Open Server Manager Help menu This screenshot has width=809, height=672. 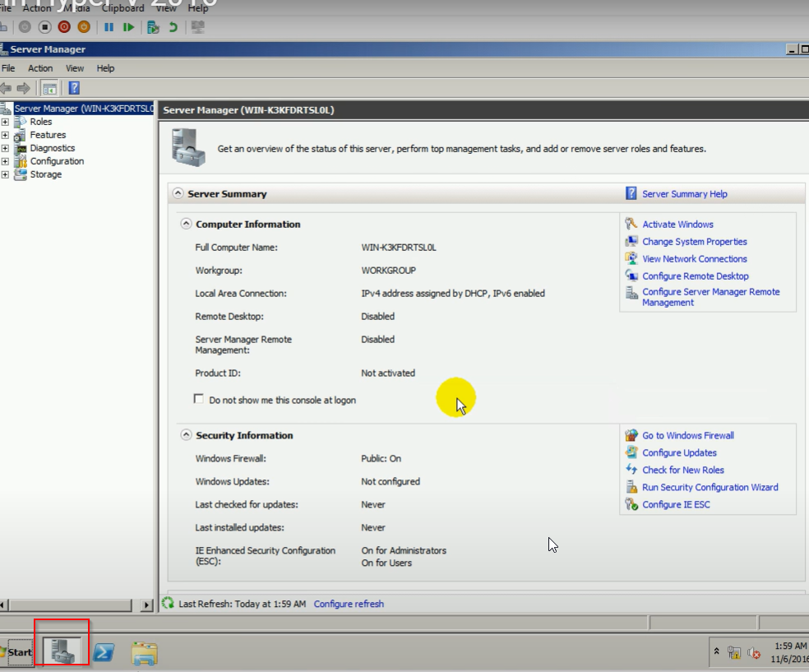(x=105, y=68)
